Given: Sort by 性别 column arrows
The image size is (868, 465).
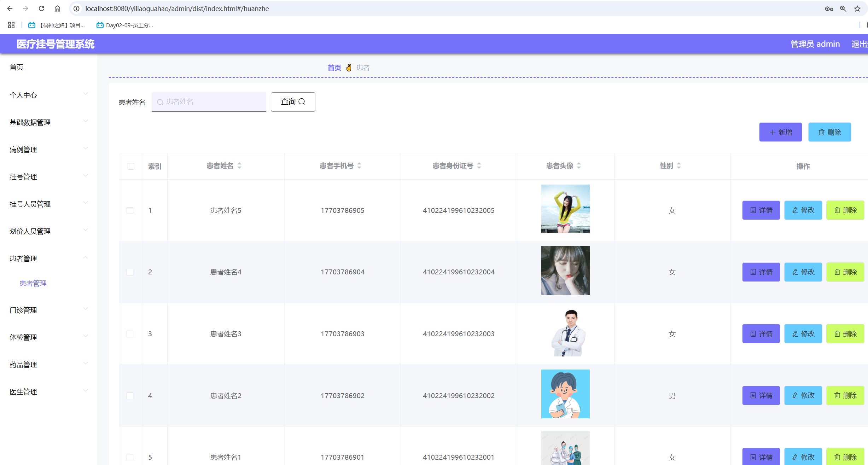Looking at the screenshot, I should (x=679, y=165).
